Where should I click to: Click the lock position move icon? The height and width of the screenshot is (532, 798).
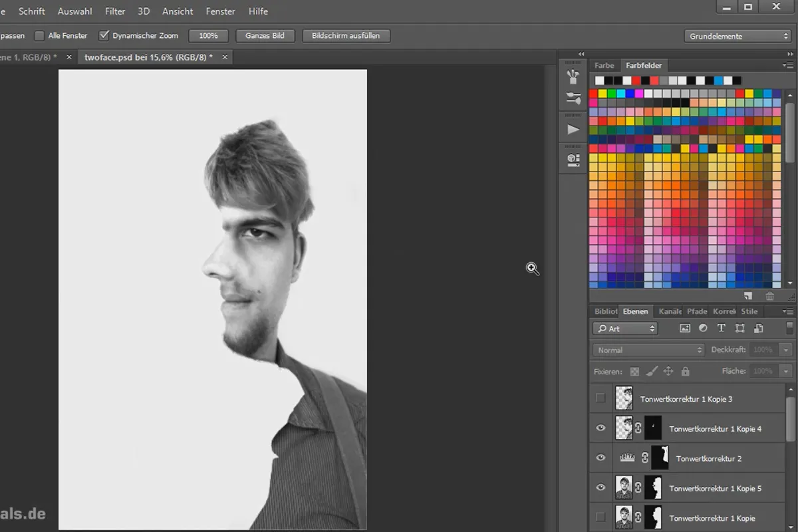tap(668, 372)
